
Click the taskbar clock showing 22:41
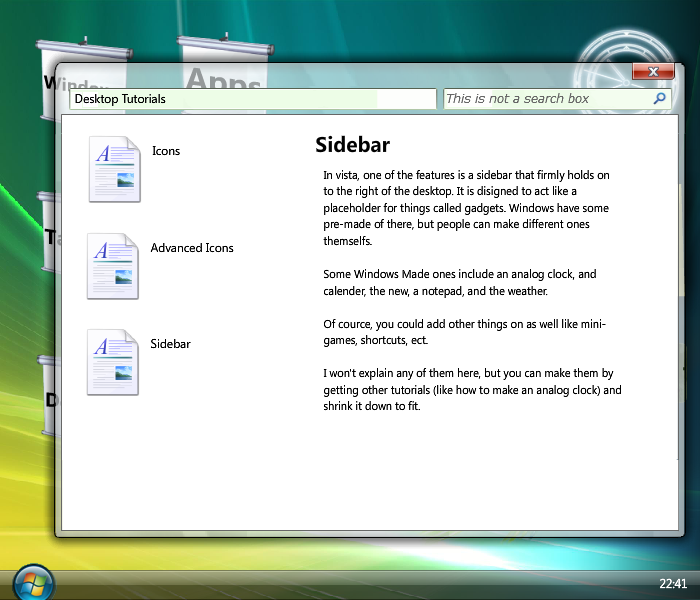[x=673, y=583]
